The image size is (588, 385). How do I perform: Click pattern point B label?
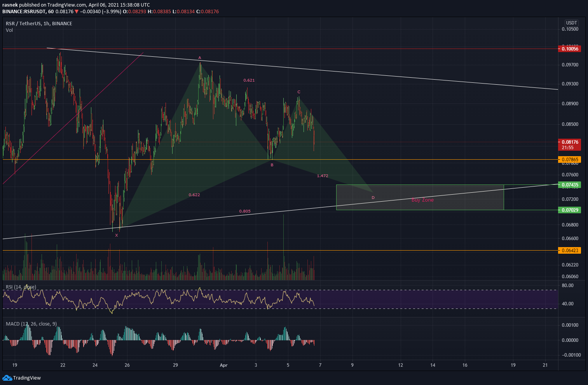point(272,165)
